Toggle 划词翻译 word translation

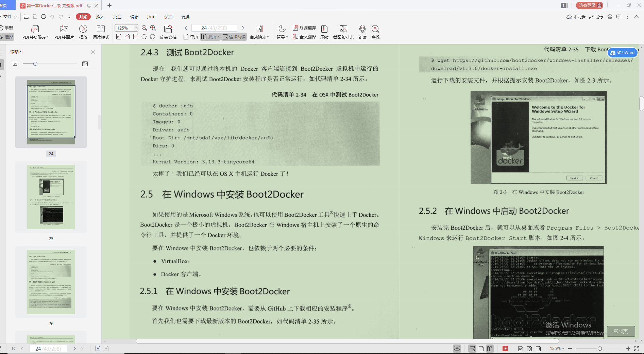[304, 28]
